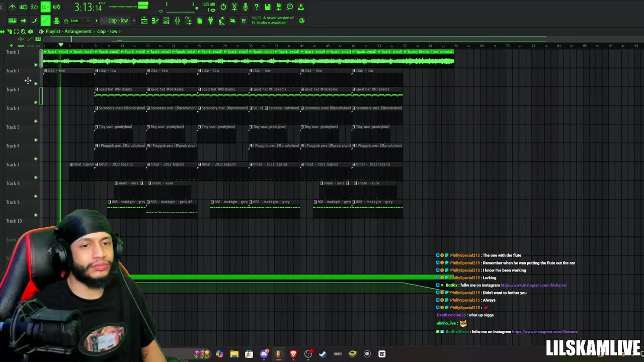The height and width of the screenshot is (362, 644).
Task: Open the Mixer faders icon
Action: (x=177, y=21)
